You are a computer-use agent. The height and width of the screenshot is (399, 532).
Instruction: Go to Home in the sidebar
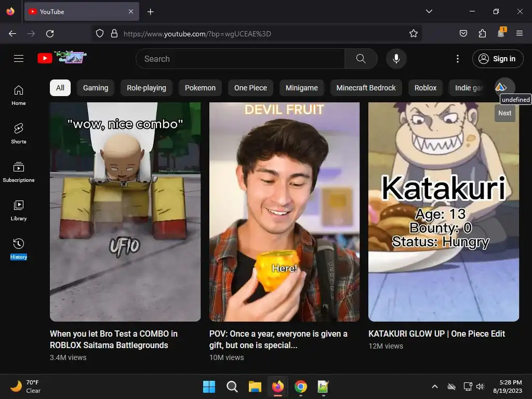(19, 96)
